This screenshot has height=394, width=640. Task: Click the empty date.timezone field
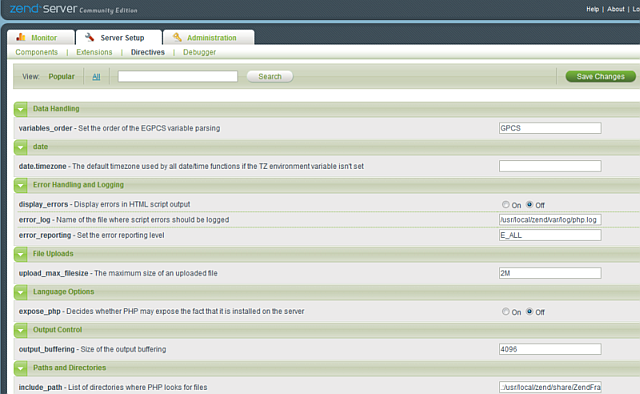point(550,166)
